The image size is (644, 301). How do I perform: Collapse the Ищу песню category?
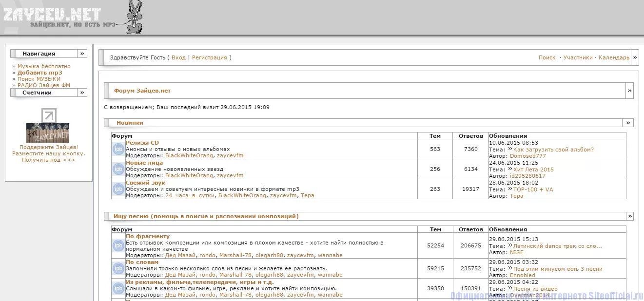630,216
